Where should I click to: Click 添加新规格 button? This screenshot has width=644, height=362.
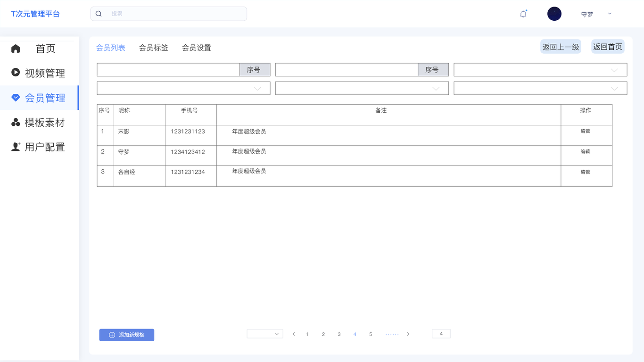pos(127,335)
